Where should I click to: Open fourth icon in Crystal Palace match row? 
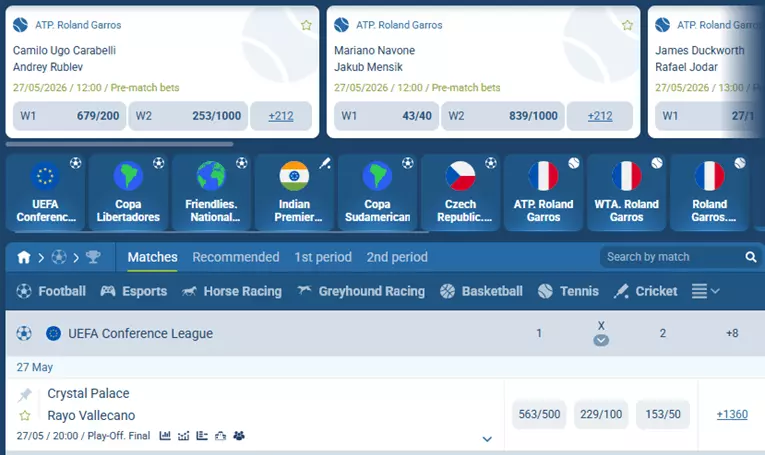pos(221,435)
